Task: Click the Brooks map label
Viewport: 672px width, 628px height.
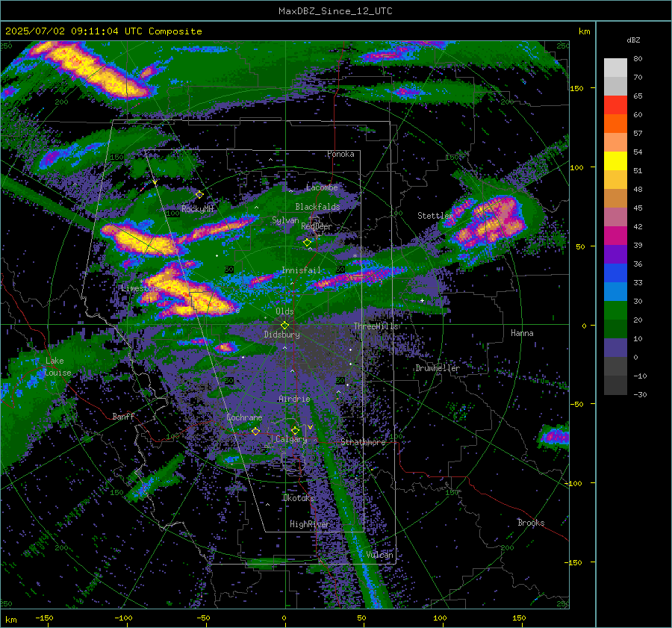Action: (x=531, y=523)
